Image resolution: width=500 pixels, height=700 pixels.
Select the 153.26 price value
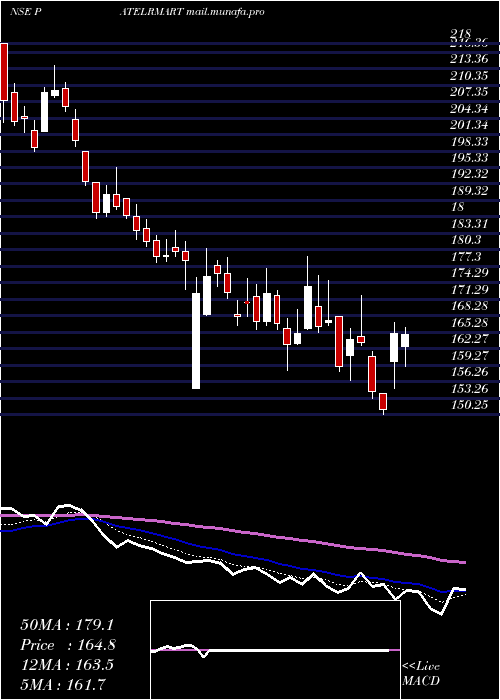click(469, 389)
